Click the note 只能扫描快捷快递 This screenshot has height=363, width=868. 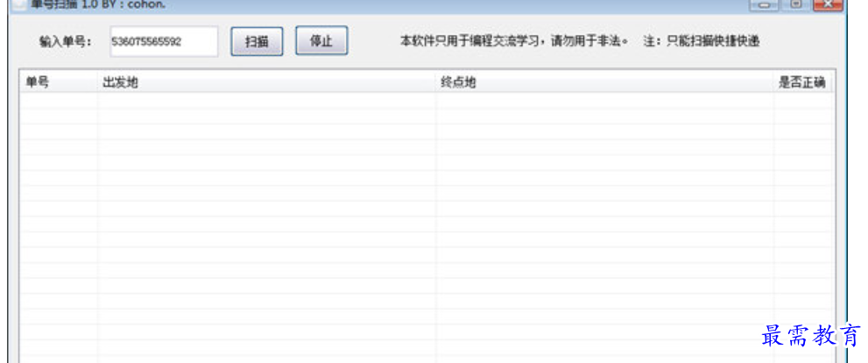click(x=712, y=41)
